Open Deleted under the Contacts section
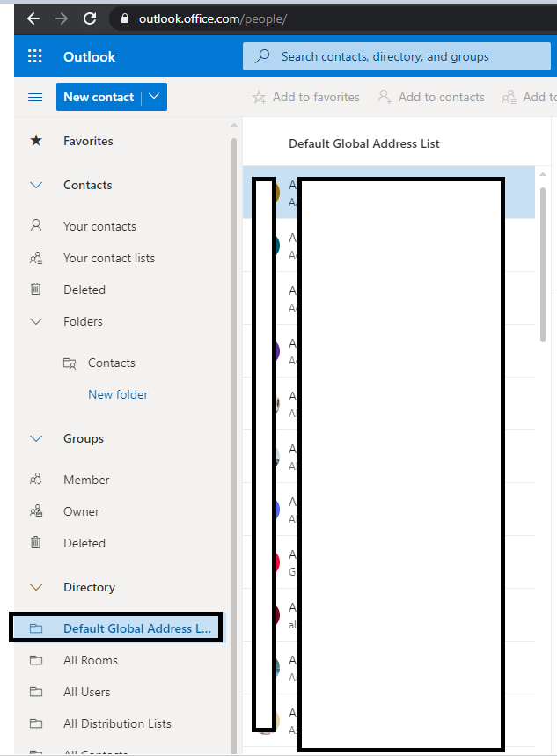 [84, 290]
